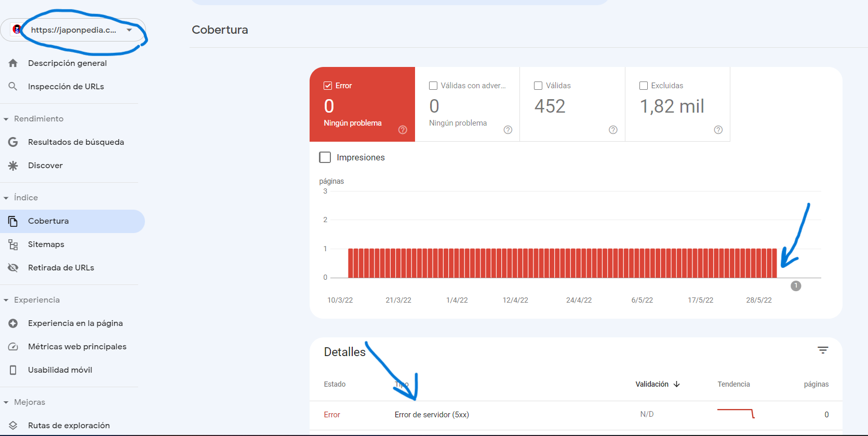Open Usabilidad móvil report
This screenshot has height=436, width=868.
pyautogui.click(x=60, y=370)
